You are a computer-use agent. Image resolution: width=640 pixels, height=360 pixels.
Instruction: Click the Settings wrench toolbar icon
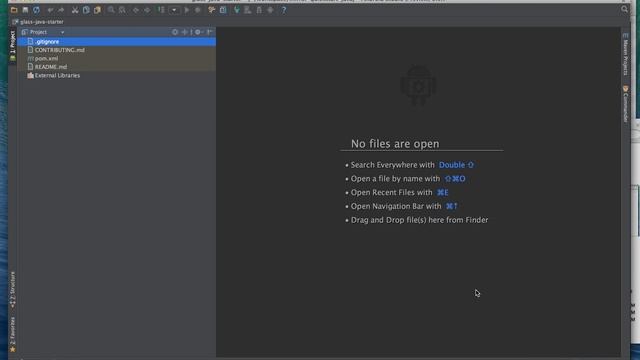point(211,10)
